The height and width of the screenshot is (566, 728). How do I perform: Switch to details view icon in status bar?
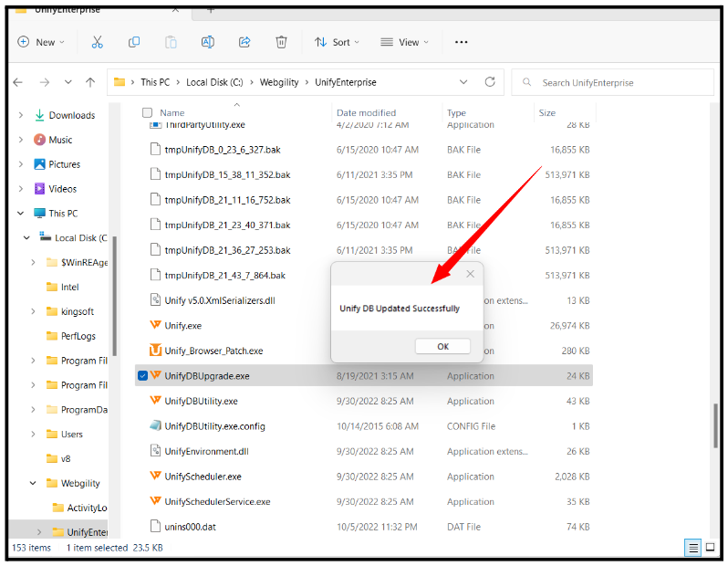click(692, 548)
